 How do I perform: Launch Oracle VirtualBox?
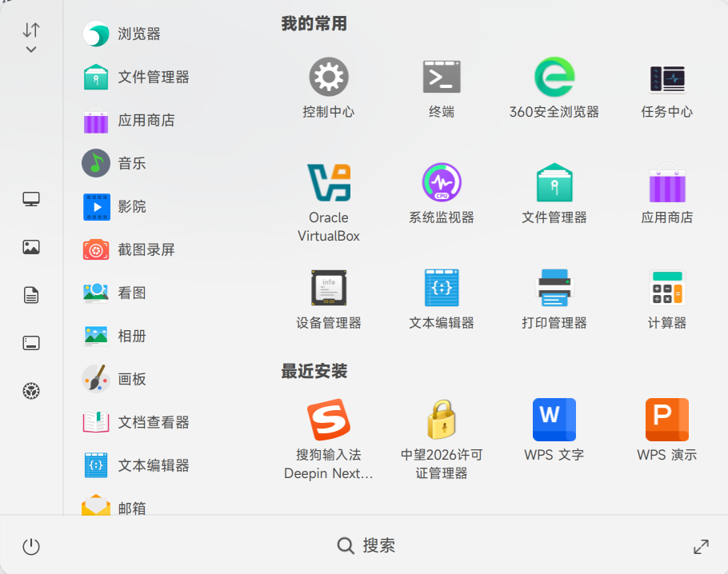pos(329,202)
